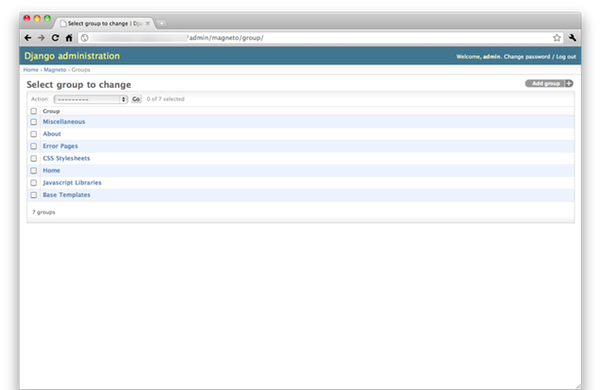Click the Django administration title

[72, 56]
